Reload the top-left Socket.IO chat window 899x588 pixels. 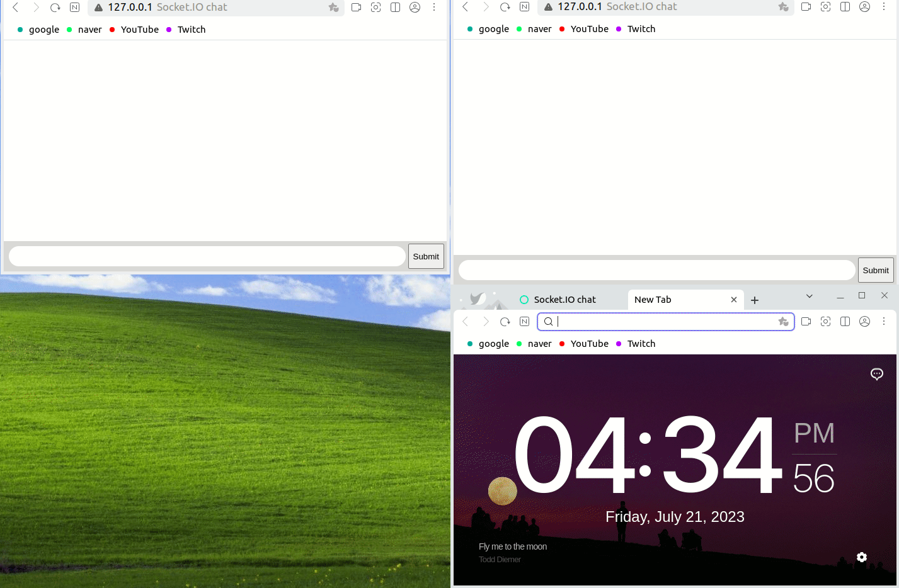[55, 8]
